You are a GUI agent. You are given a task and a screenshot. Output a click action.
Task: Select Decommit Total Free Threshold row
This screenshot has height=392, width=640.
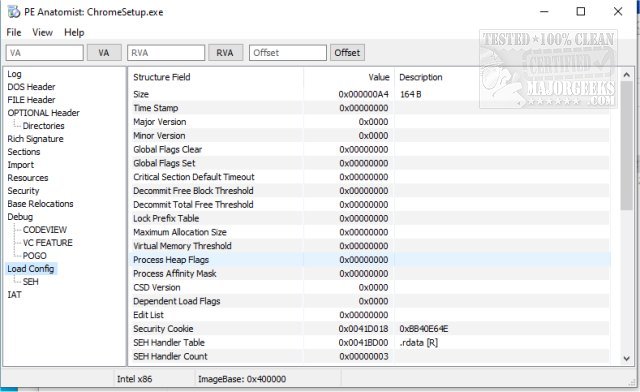tap(370, 205)
